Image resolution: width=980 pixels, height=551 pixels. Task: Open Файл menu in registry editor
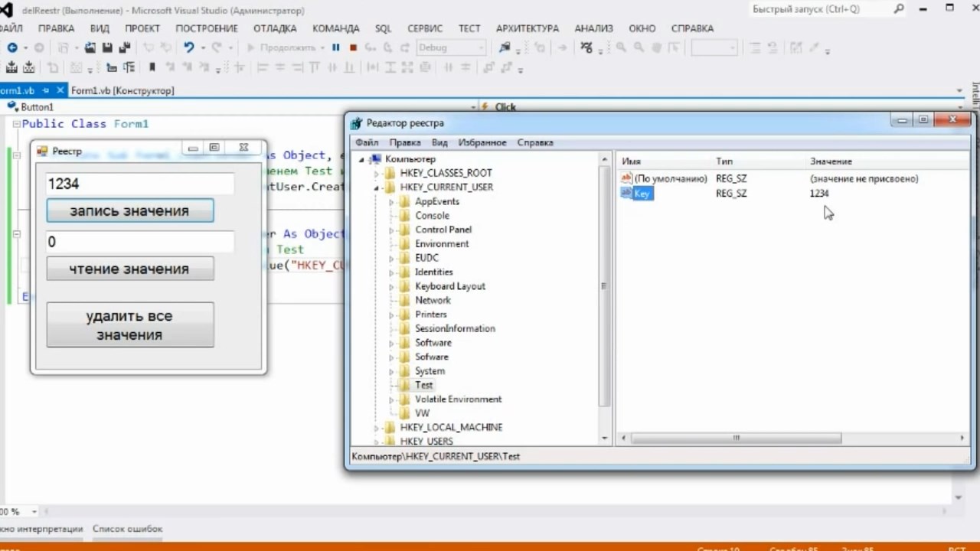click(367, 142)
